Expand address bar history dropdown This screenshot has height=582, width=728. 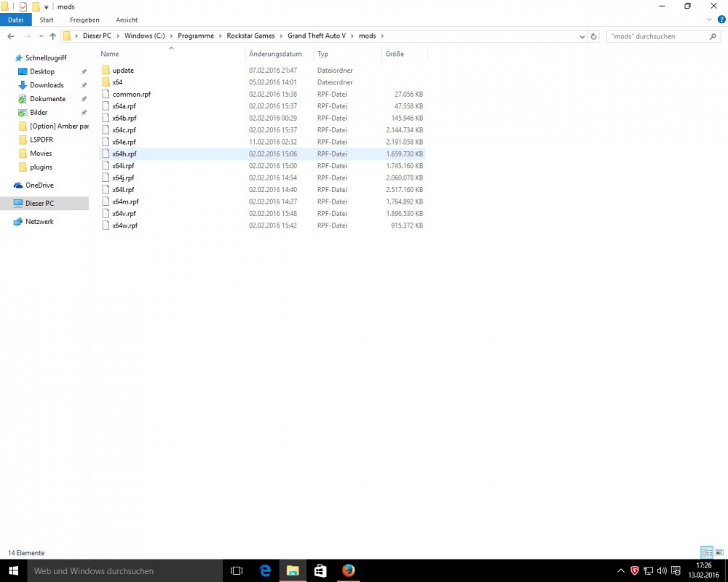(x=582, y=36)
